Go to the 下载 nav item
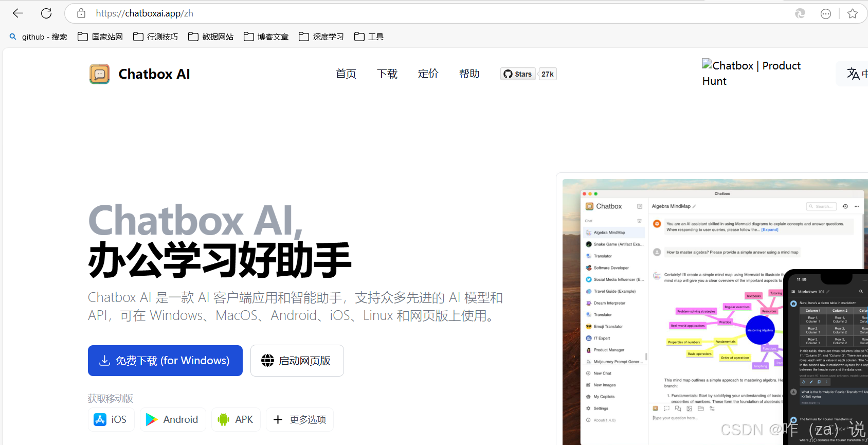Viewport: 868px width, 445px height. [387, 74]
